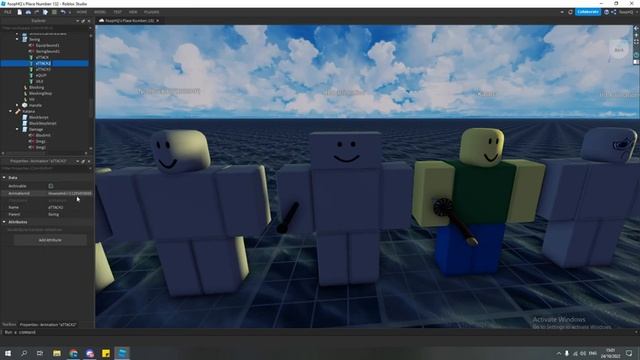This screenshot has height=360, width=640.
Task: Collapse the Data section in Properties
Action: click(x=4, y=178)
